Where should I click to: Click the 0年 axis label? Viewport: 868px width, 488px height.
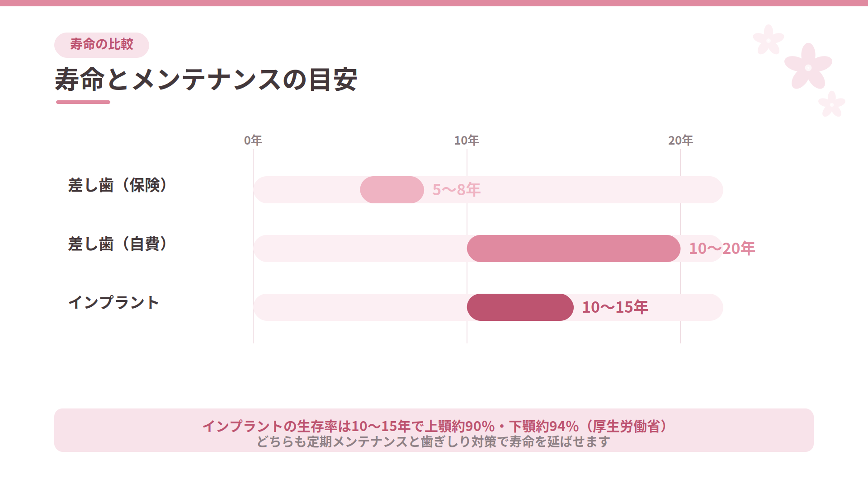pos(253,141)
